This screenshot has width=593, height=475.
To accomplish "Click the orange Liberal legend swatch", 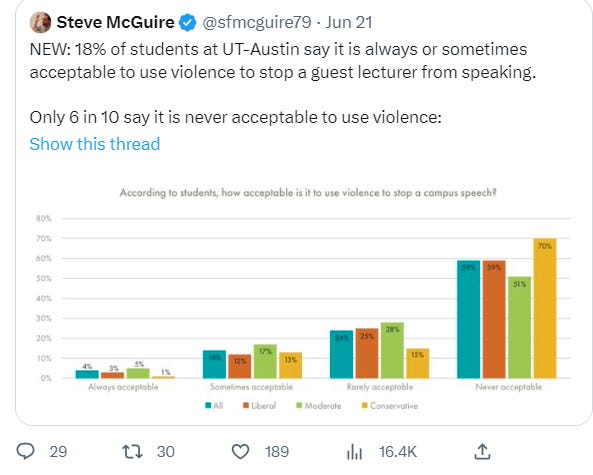I will (246, 406).
